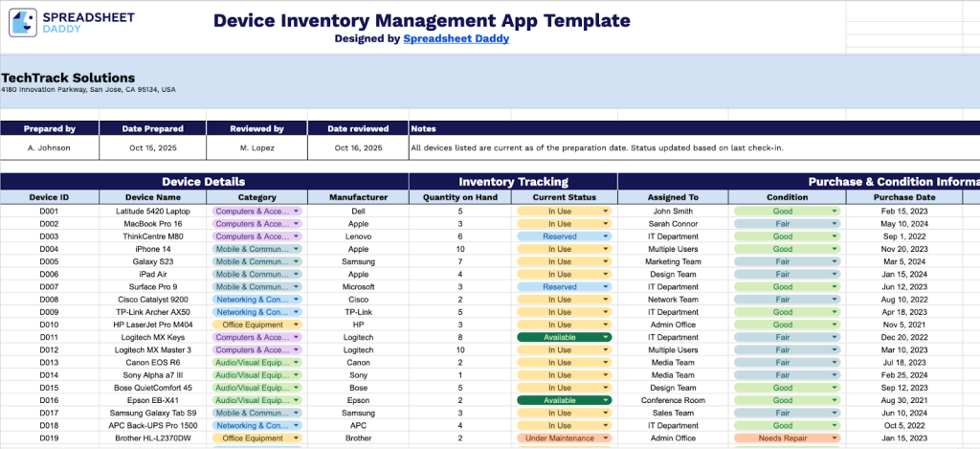The height and width of the screenshot is (449, 980).
Task: Select the Device Details section header
Action: [x=204, y=181]
